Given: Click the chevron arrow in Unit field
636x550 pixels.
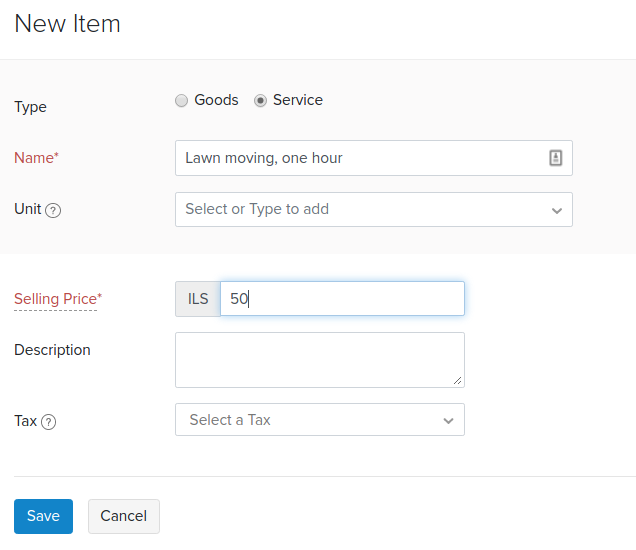Looking at the screenshot, I should click(556, 210).
